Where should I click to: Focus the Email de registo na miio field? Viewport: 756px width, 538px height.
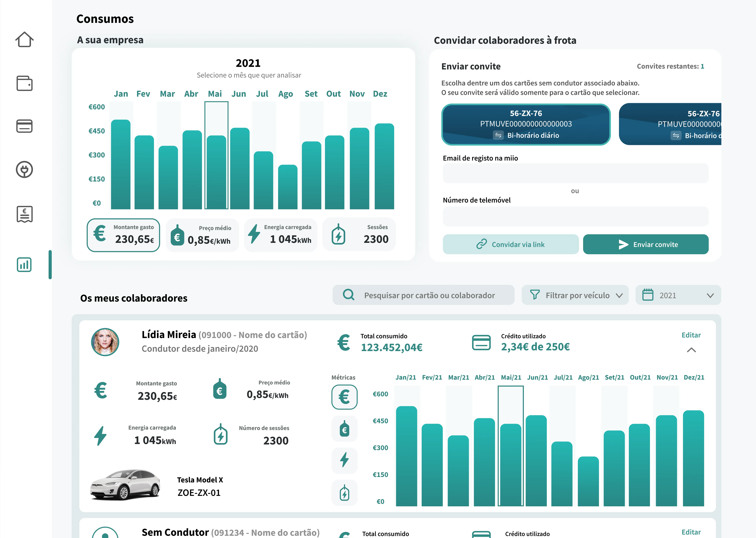576,173
